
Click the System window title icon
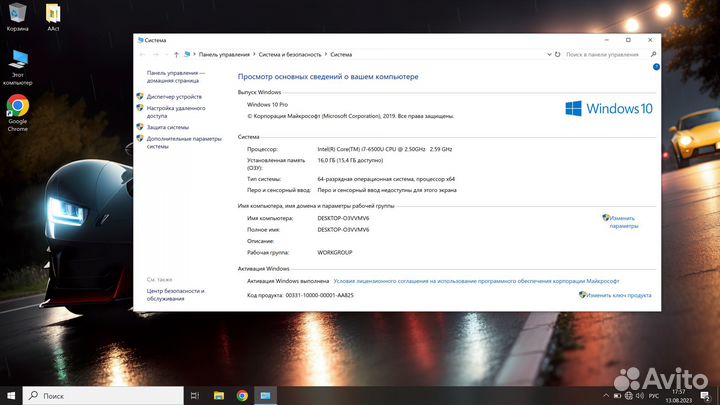point(141,40)
